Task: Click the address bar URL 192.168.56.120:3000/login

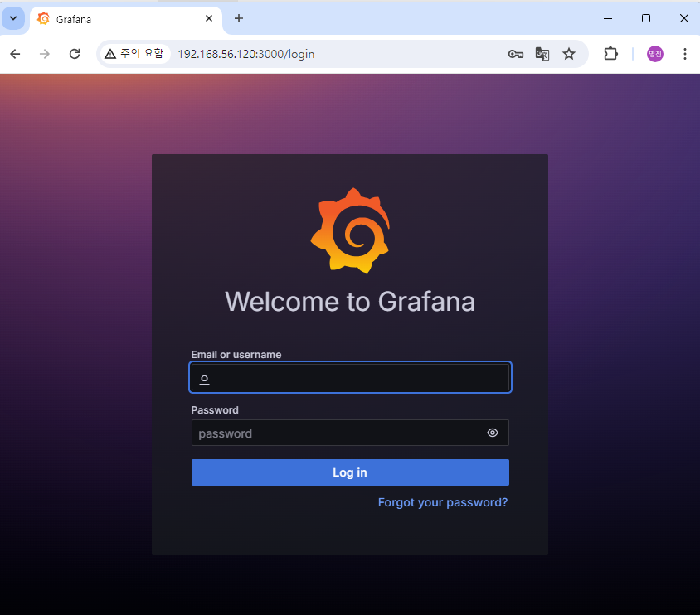Action: (x=246, y=54)
